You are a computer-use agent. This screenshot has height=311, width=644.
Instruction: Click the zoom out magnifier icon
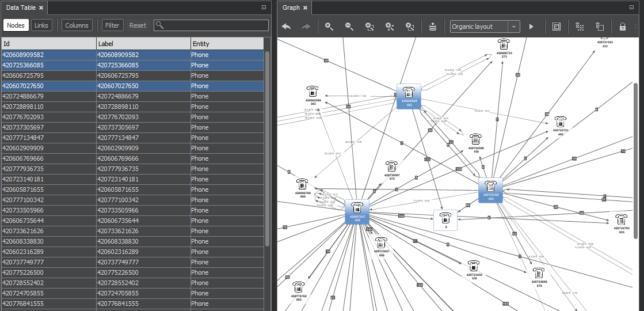pyautogui.click(x=349, y=26)
